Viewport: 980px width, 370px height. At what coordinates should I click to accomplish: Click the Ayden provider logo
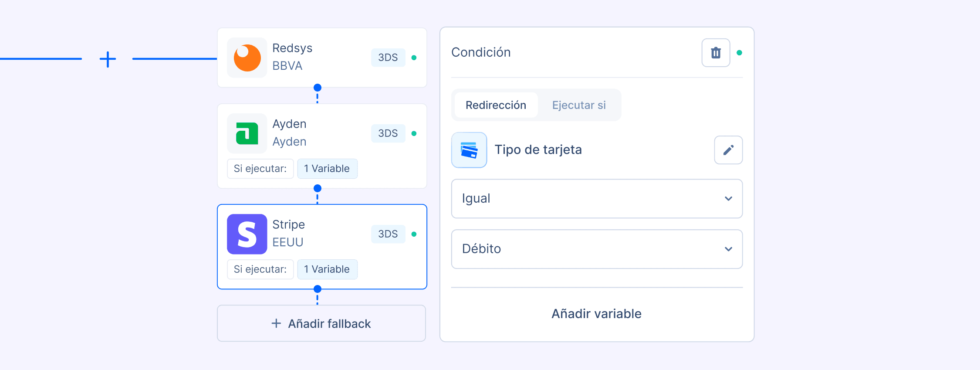click(x=247, y=133)
